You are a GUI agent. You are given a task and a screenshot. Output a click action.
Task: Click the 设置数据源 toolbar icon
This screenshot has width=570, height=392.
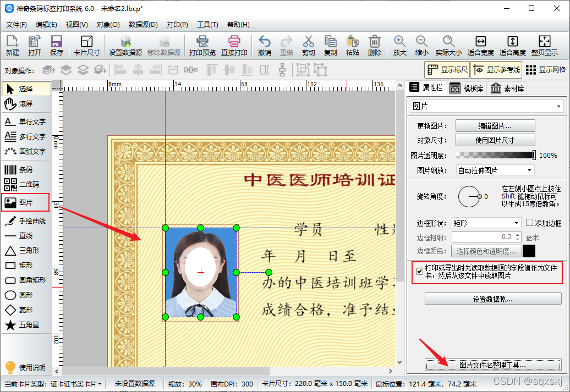click(x=125, y=46)
